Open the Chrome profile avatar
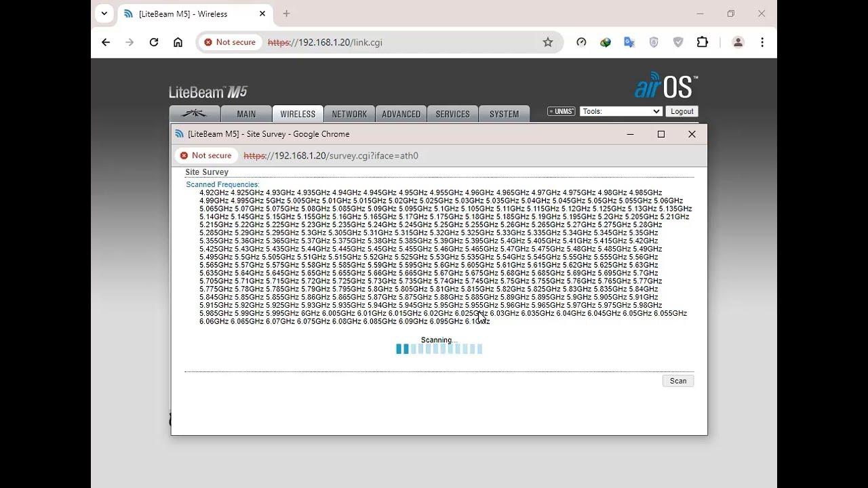The width and height of the screenshot is (868, 488). click(738, 42)
